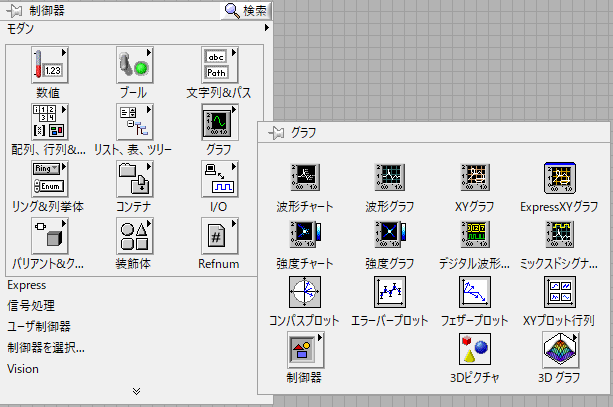613x407 pixels.
Task: Click the XYグラフ icon
Action: pyautogui.click(x=474, y=179)
